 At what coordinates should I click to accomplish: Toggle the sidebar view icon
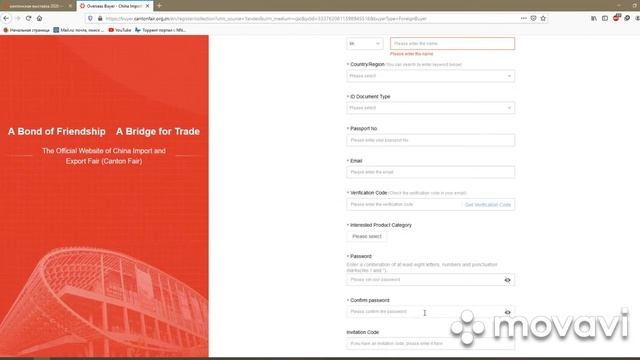(605, 18)
